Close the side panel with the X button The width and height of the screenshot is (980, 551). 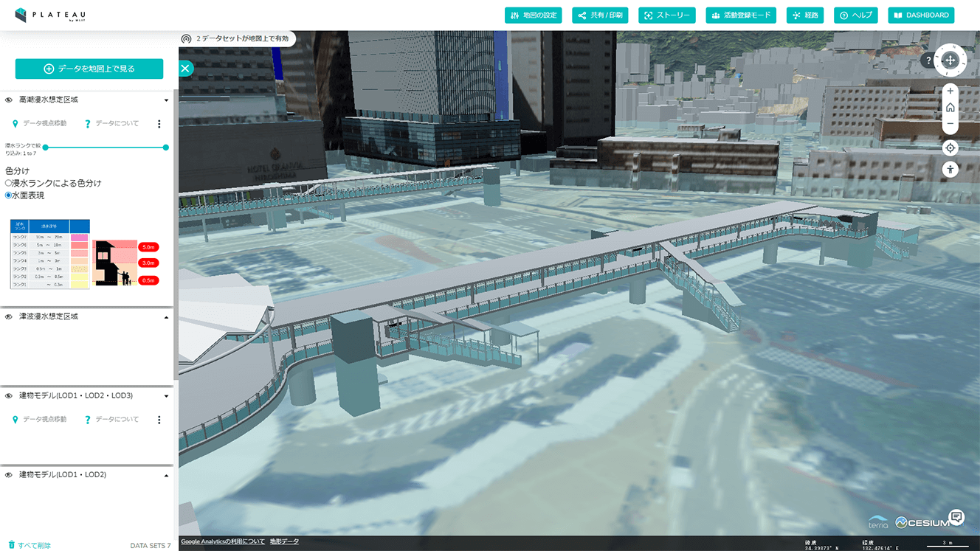click(x=185, y=69)
